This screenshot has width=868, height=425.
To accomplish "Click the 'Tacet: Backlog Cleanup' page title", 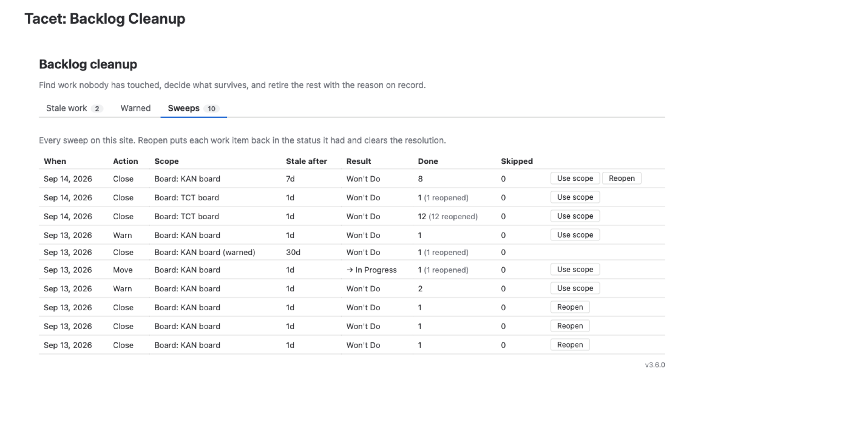I will tap(105, 18).
